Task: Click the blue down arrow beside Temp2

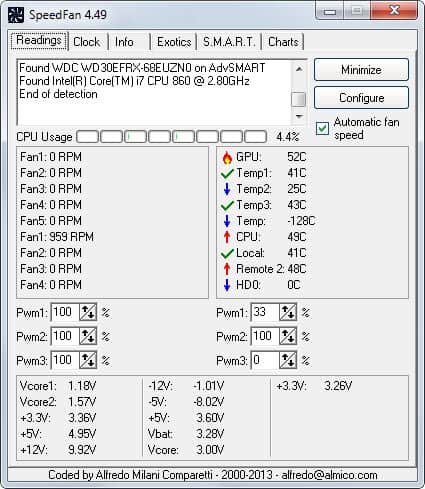Action: pos(227,189)
